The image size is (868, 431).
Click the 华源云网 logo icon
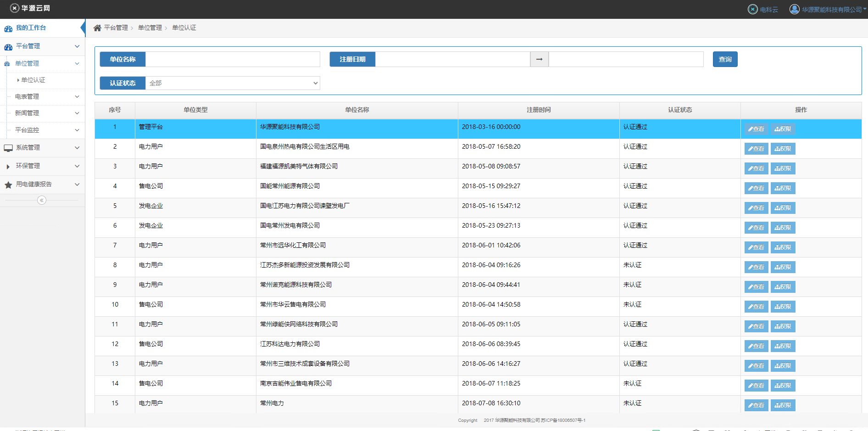[15, 8]
